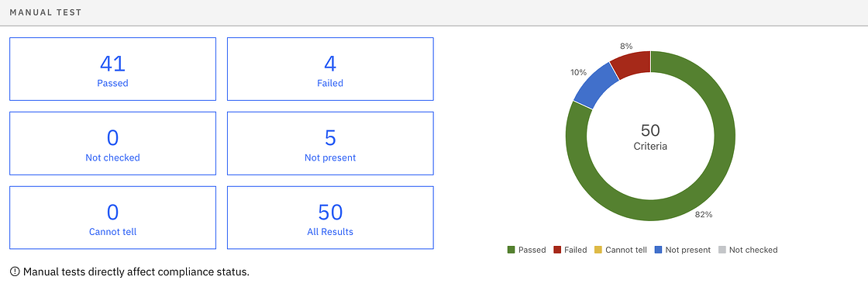Click 'Manual tests directly affect compliance status.' text
The height and width of the screenshot is (287, 868).
click(136, 272)
